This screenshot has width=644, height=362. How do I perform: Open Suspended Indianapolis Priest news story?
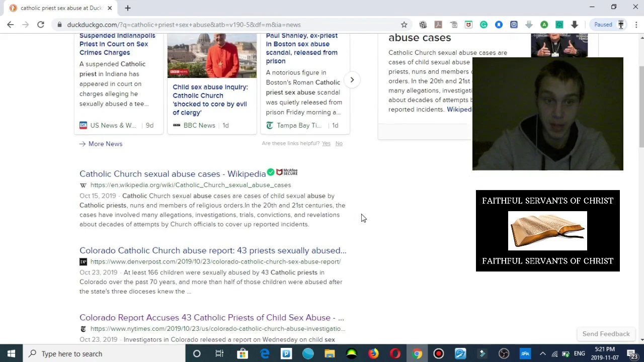(117, 44)
